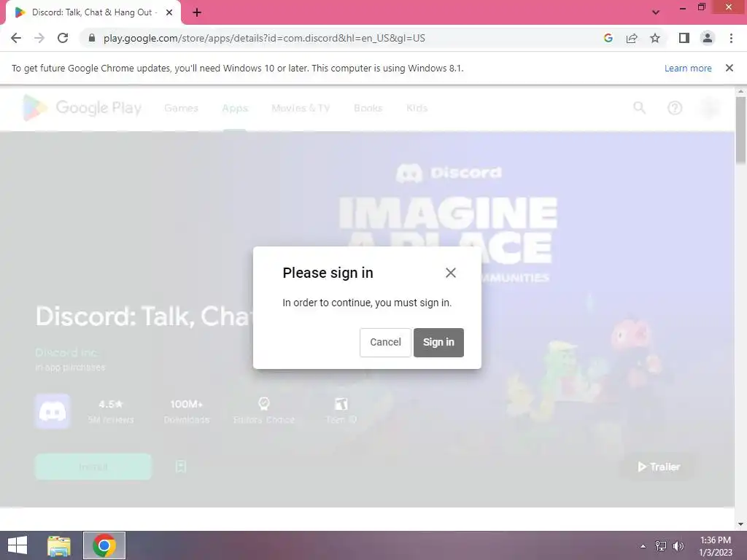Click the Chrome taskbar icon

click(x=104, y=545)
